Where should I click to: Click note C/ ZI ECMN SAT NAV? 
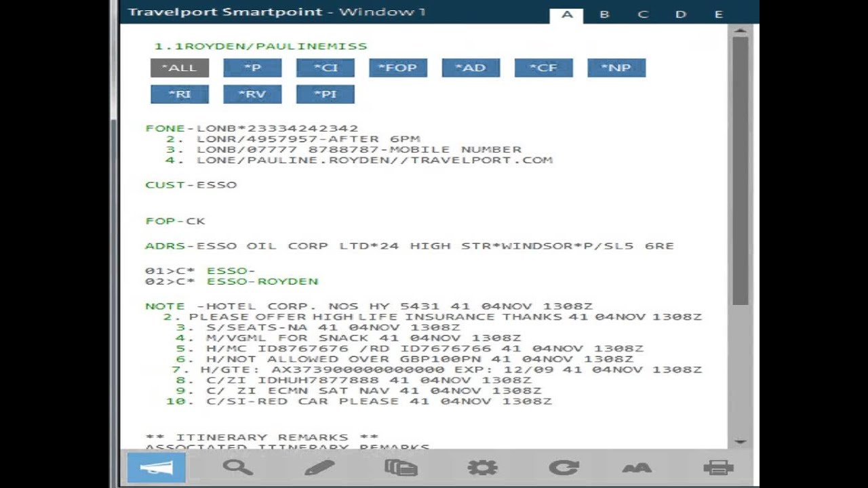(359, 392)
